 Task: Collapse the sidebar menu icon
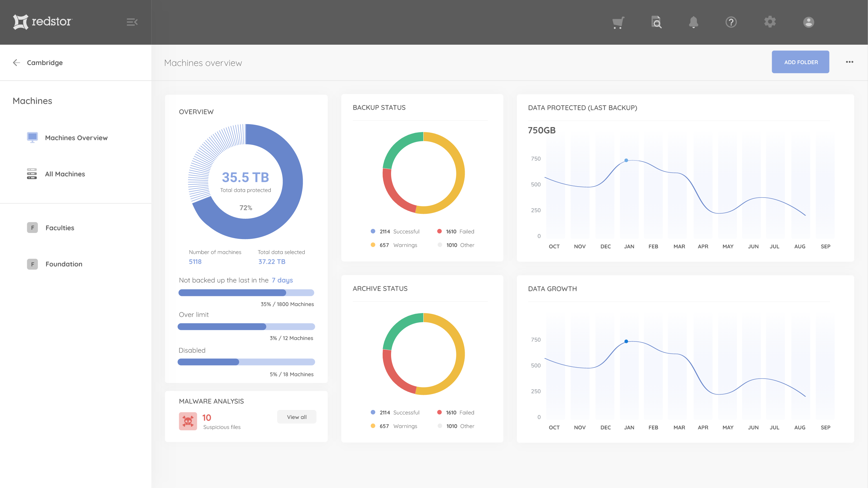click(x=132, y=22)
